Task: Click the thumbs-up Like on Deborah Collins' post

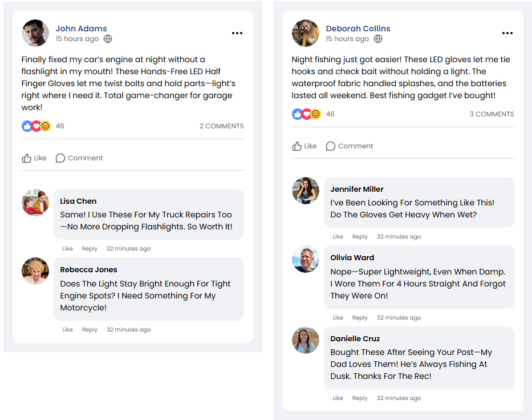Action: pyautogui.click(x=304, y=146)
